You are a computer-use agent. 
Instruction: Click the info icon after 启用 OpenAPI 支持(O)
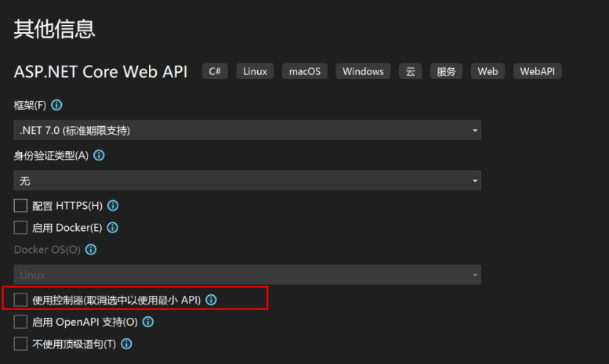pyautogui.click(x=147, y=322)
